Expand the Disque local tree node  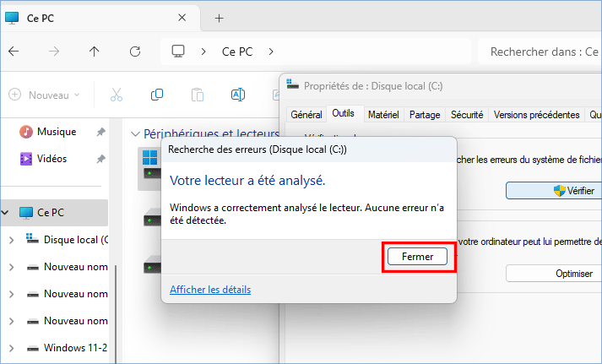click(12, 240)
